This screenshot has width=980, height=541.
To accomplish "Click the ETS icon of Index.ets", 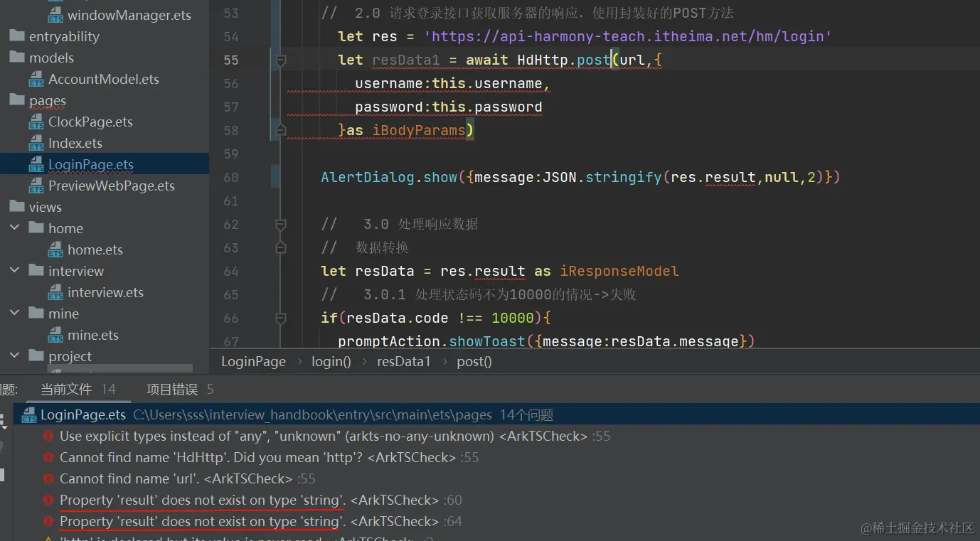I will pos(36,144).
